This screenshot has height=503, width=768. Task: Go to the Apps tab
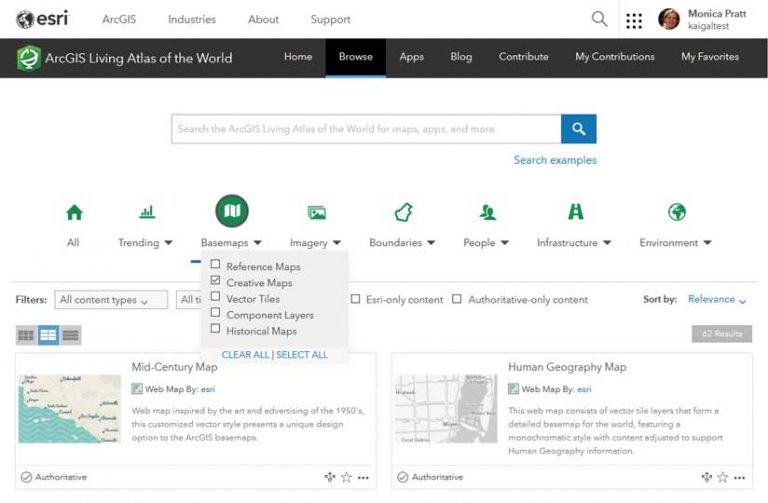(411, 57)
